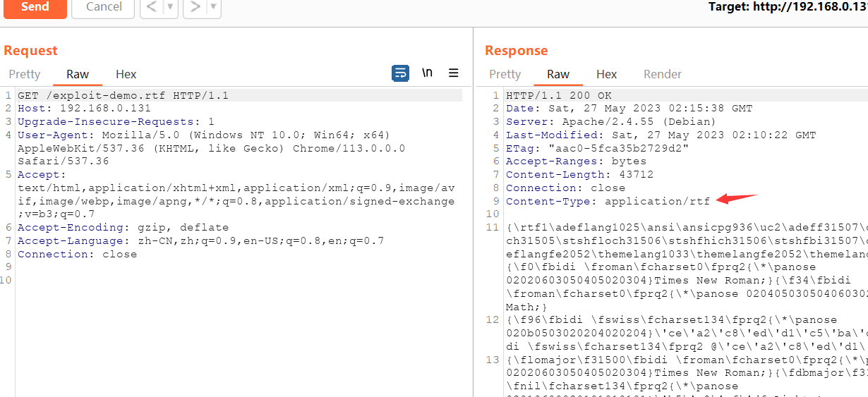Open Request panel hamburger options menu
The width and height of the screenshot is (868, 397).
click(454, 73)
